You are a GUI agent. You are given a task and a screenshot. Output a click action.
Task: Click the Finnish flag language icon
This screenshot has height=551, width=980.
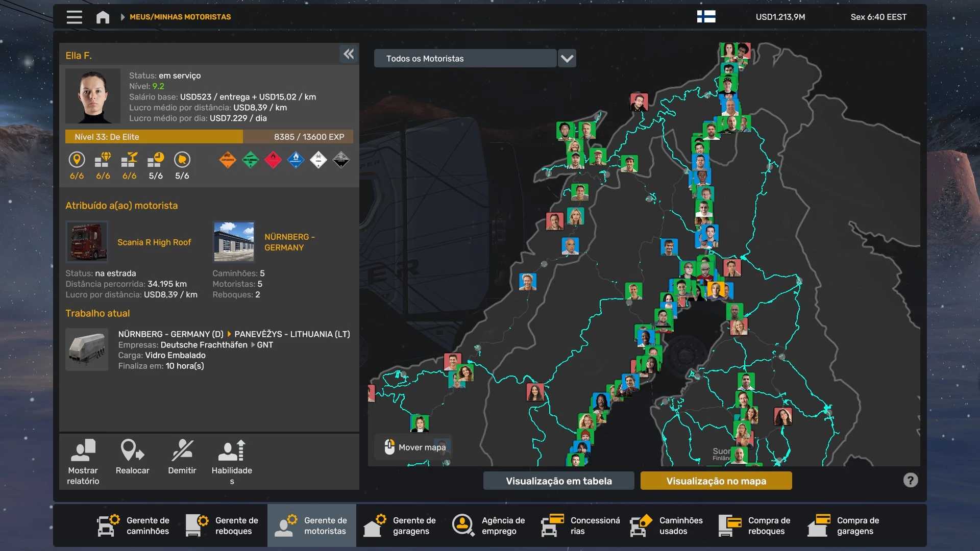706,17
